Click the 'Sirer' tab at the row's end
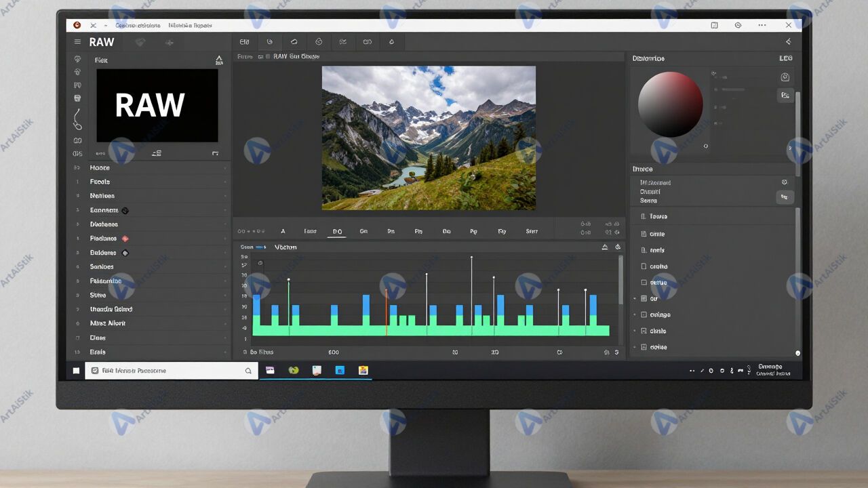This screenshot has width=868, height=488. (532, 232)
